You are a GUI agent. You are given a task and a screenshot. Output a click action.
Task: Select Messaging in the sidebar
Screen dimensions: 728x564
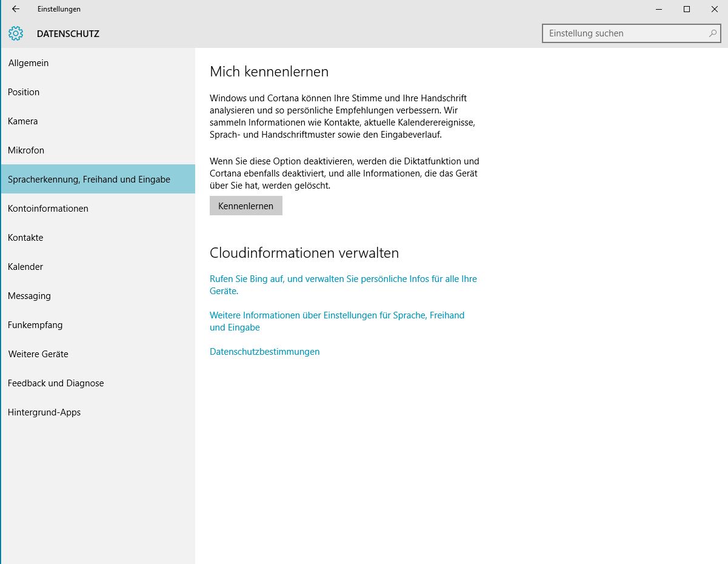coord(98,296)
